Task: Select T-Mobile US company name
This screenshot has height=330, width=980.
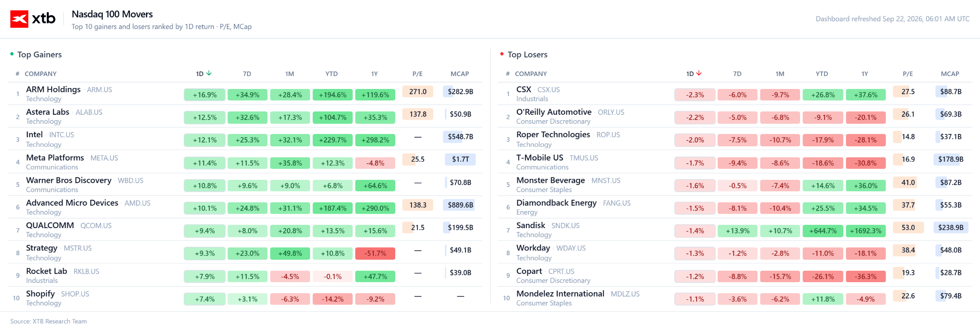Action: point(540,157)
